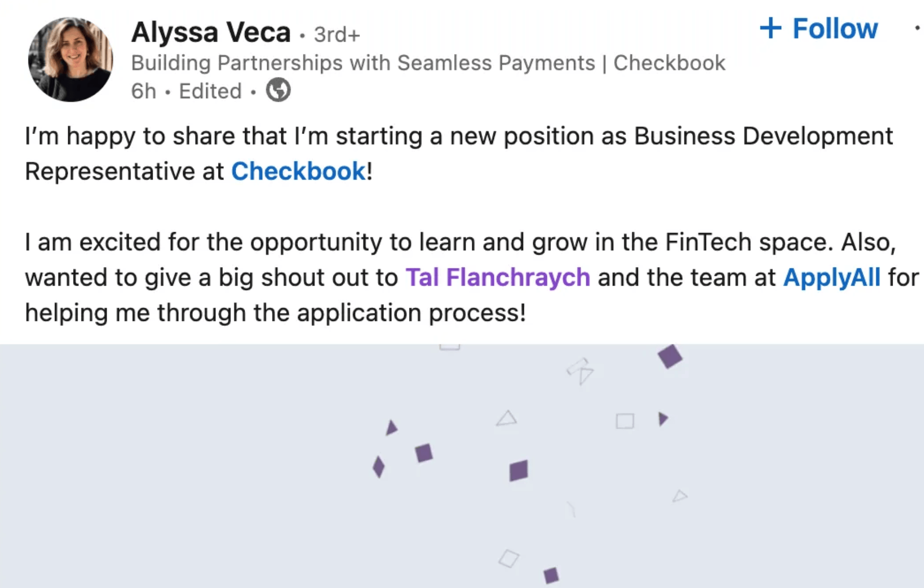
Task: Visit the ApplyAll company link
Action: coord(831,277)
